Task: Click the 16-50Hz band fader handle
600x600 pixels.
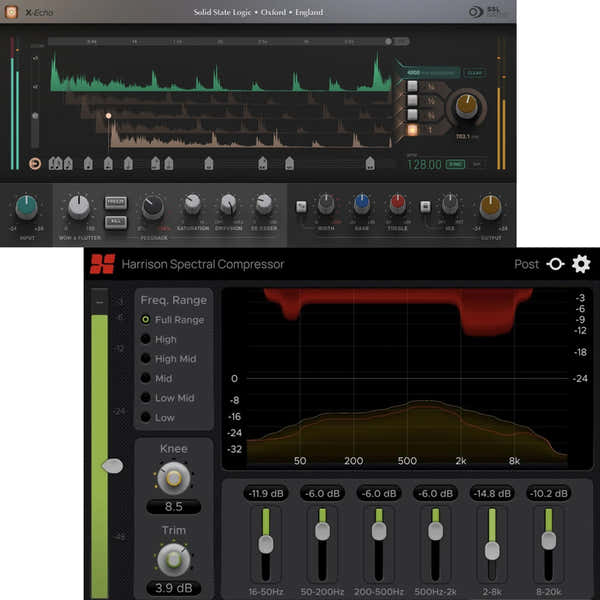Action: coord(266,545)
